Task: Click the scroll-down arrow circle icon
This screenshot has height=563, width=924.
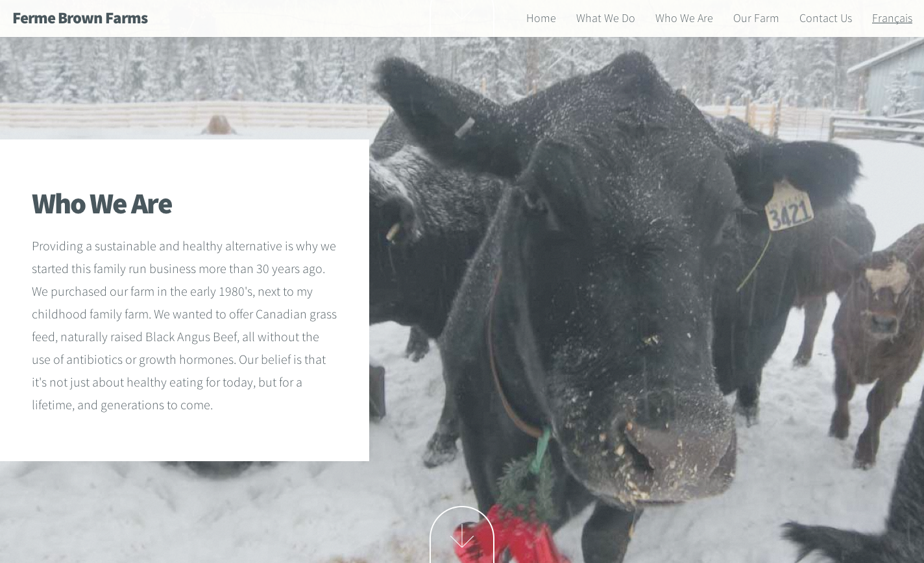Action: 462,535
